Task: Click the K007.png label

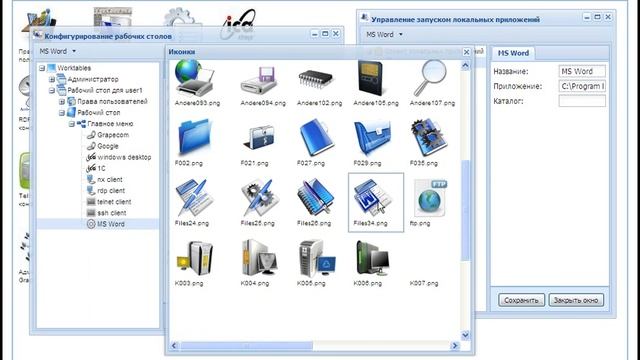Action: [x=424, y=283]
